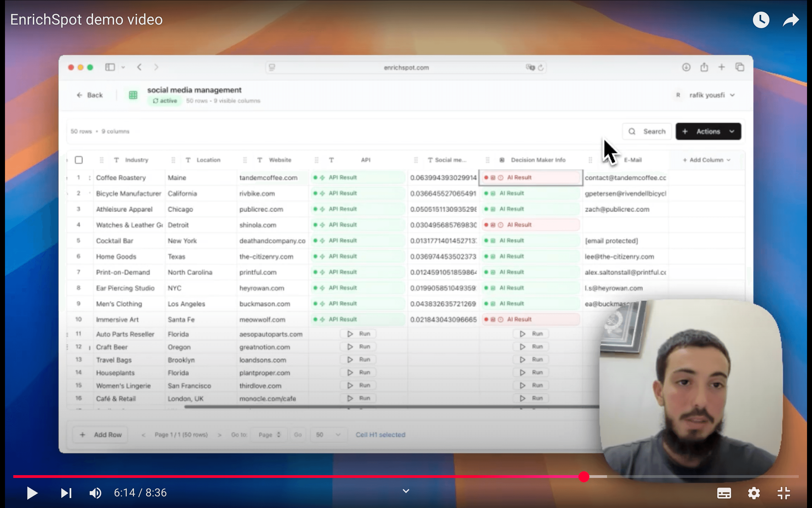
Task: Select the Decision Maker Info column header
Action: [538, 160]
